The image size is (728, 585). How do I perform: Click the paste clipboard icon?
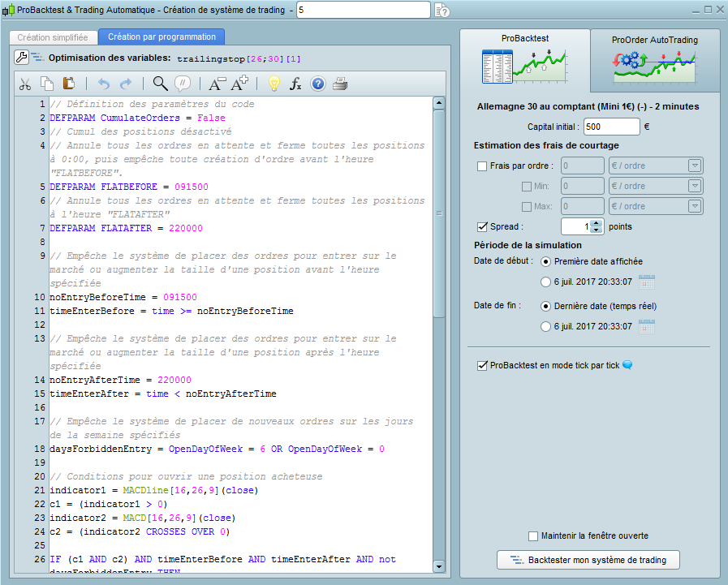69,84
